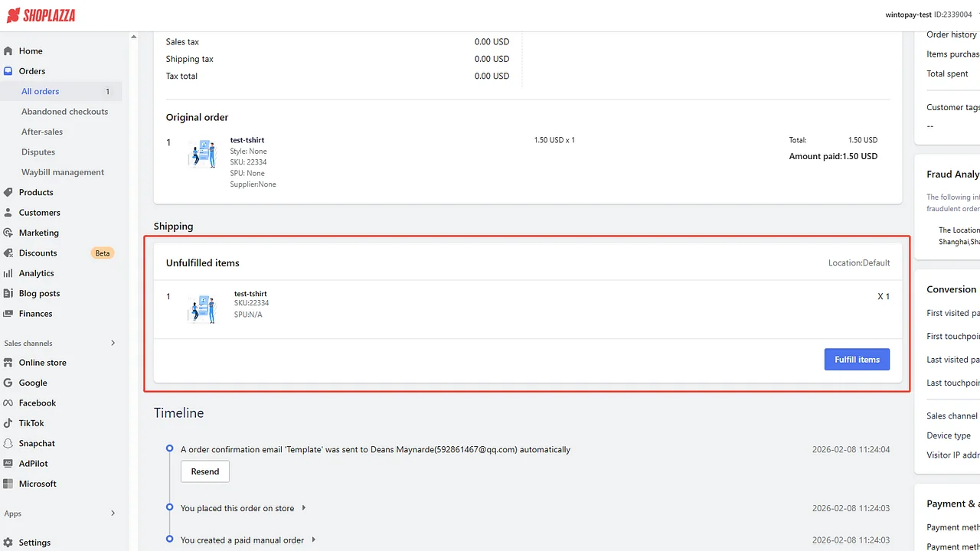The height and width of the screenshot is (551, 980).
Task: Expand the Sales channels section
Action: (113, 343)
